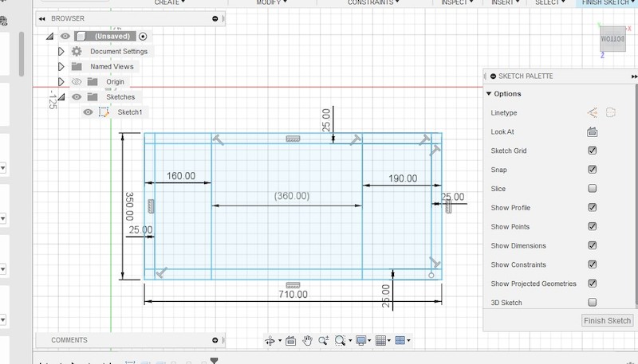This screenshot has width=638, height=364.
Task: Toggle Show Profile checkbox
Action: click(593, 207)
